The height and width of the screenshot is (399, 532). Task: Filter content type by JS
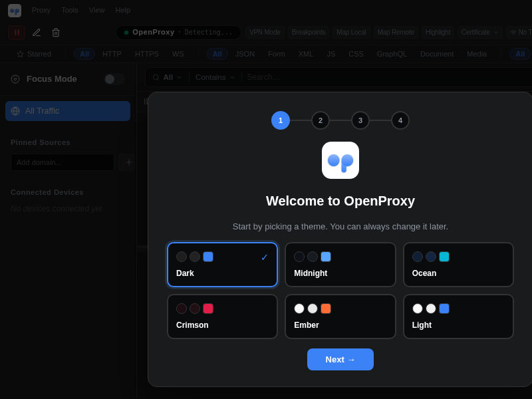click(x=331, y=55)
